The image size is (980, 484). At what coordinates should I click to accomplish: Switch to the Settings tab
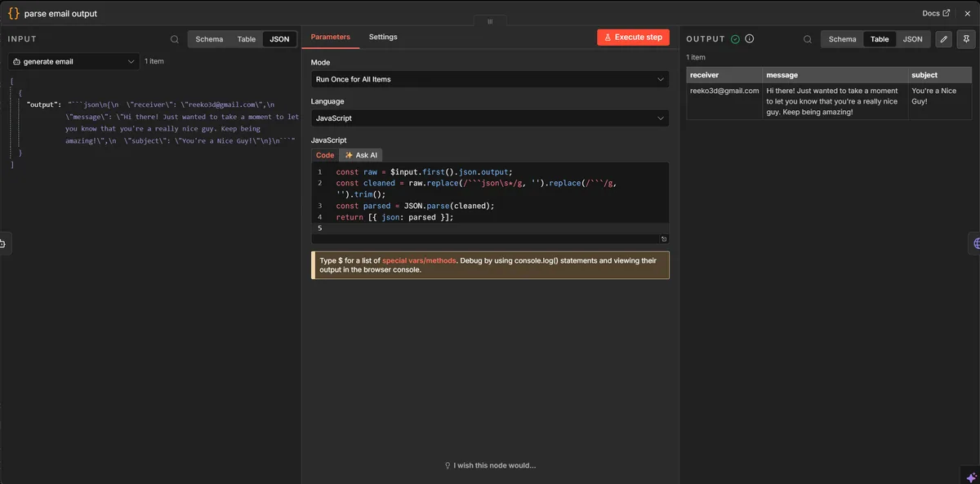click(383, 36)
